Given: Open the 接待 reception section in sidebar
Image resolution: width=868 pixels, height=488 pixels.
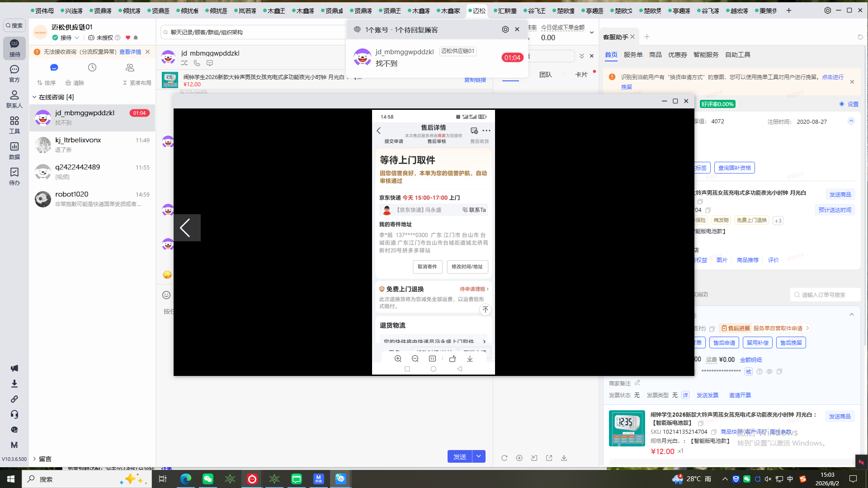Looking at the screenshot, I should click(14, 47).
